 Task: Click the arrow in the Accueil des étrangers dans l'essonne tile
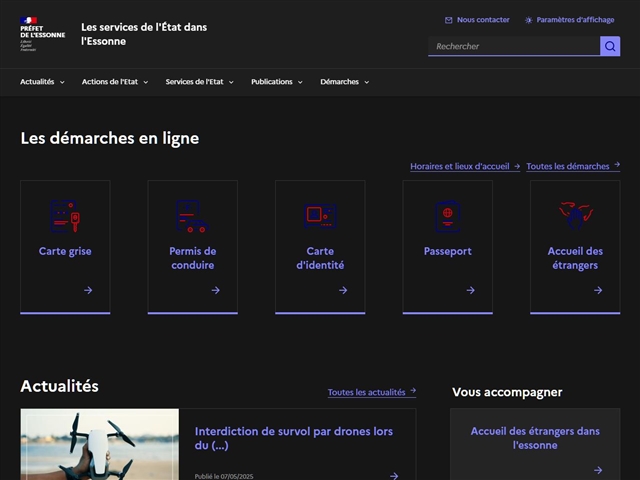tap(598, 470)
